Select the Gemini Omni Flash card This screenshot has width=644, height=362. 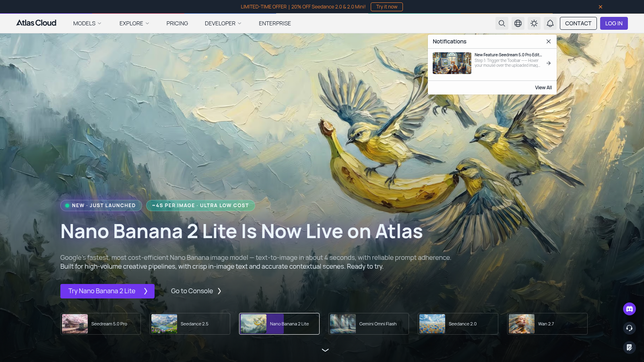click(369, 324)
